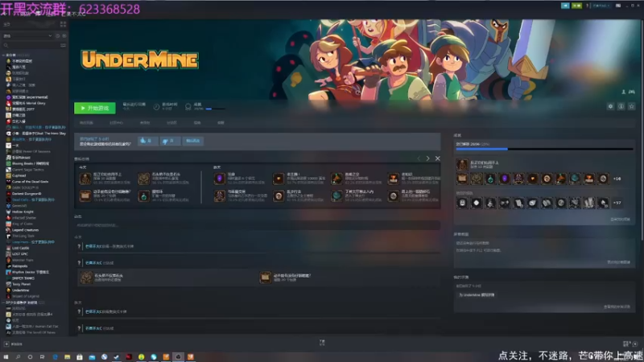Click Steam icon in taskbar
Image resolution: width=644 pixels, height=362 pixels.
click(117, 356)
